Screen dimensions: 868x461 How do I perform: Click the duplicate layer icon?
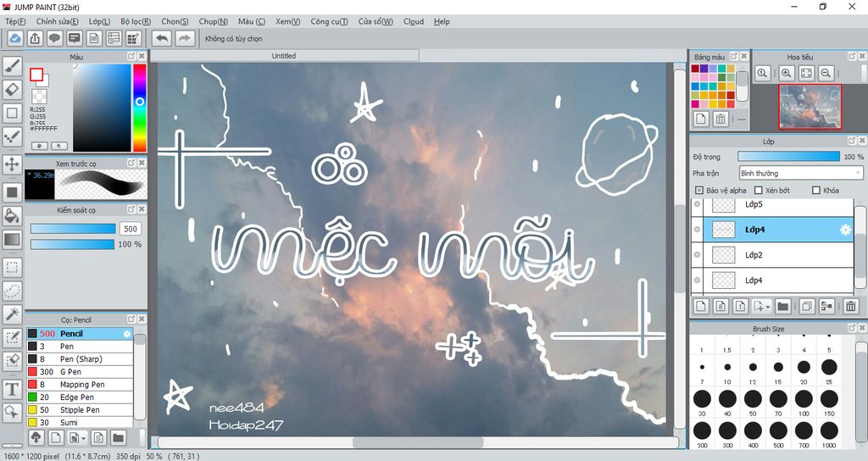[807, 306]
